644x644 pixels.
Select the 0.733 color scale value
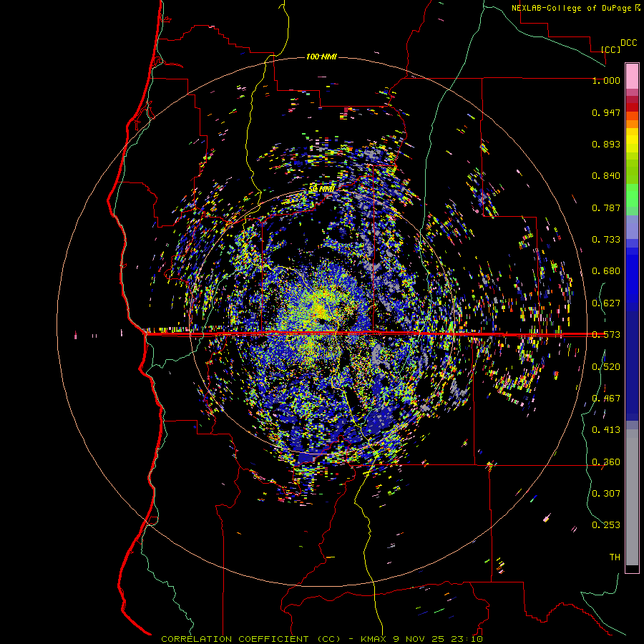[x=606, y=240]
